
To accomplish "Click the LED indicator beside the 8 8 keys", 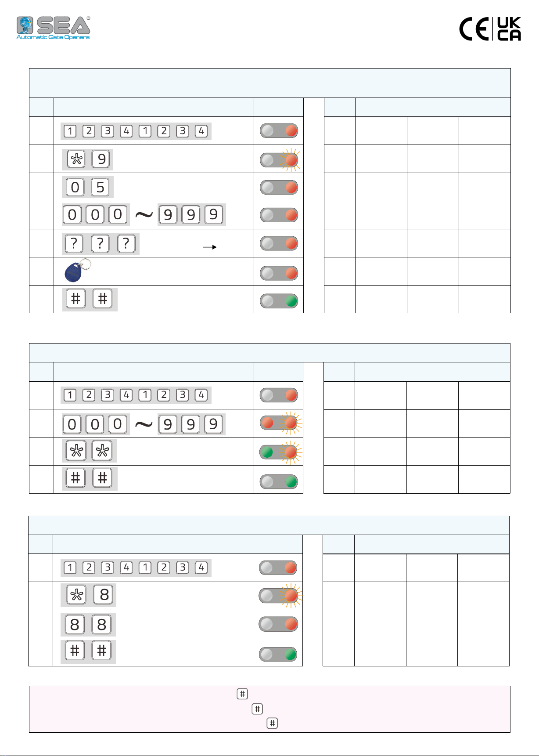I will point(279,624).
